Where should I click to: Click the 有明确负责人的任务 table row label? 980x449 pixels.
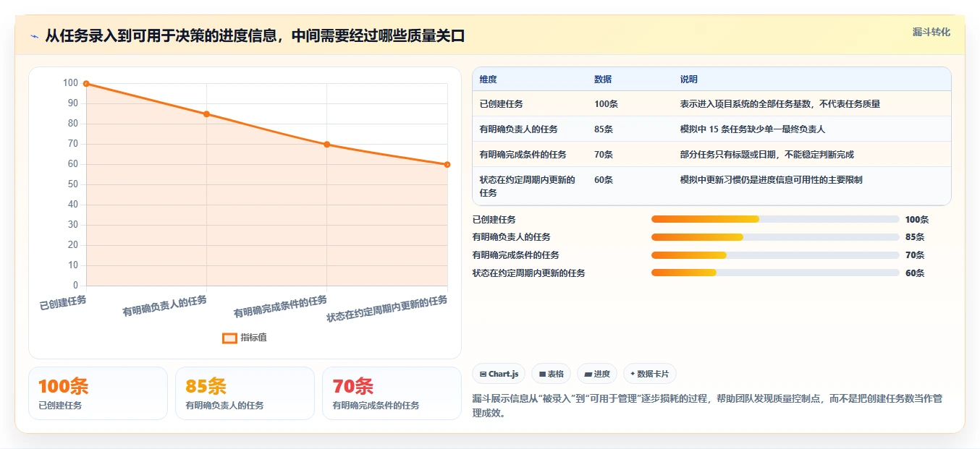(519, 129)
